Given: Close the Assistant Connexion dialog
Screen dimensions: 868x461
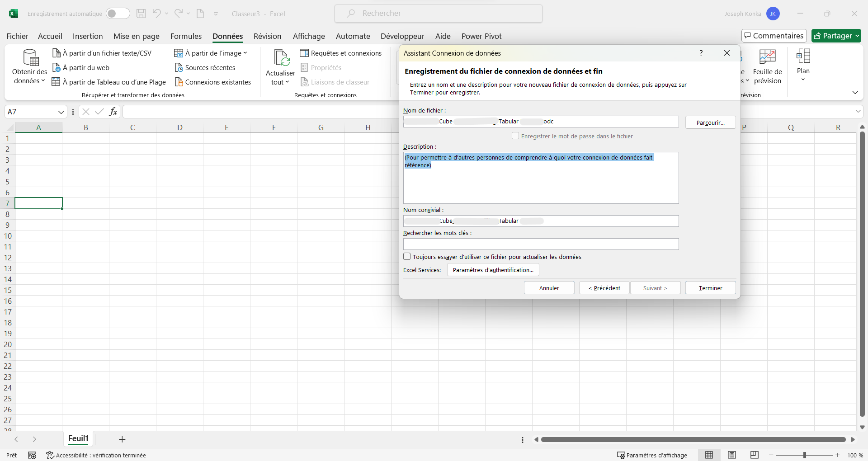Looking at the screenshot, I should pyautogui.click(x=727, y=53).
